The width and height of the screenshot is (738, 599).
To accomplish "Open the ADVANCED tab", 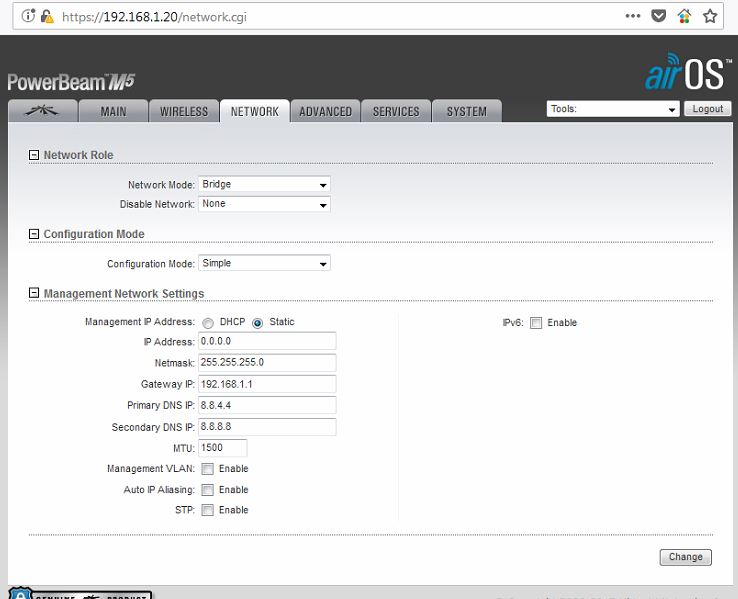I will click(x=325, y=111).
